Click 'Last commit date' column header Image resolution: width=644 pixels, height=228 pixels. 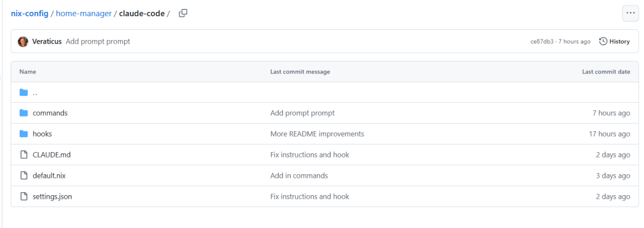pyautogui.click(x=606, y=72)
